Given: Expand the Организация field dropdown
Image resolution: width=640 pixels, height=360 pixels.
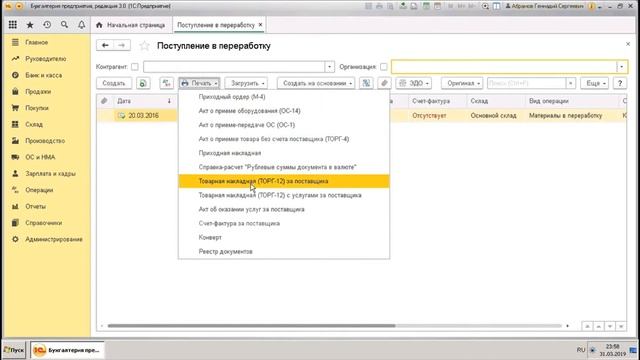Looking at the screenshot, I should coord(622,67).
